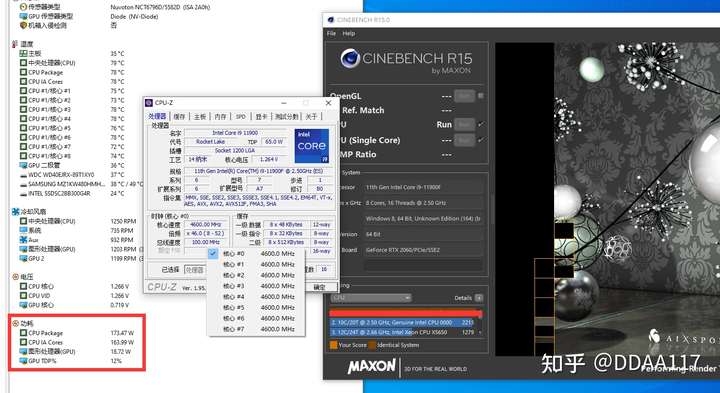
Task: Open the CPU ranking dropdown in Cinebench
Action: [x=371, y=298]
